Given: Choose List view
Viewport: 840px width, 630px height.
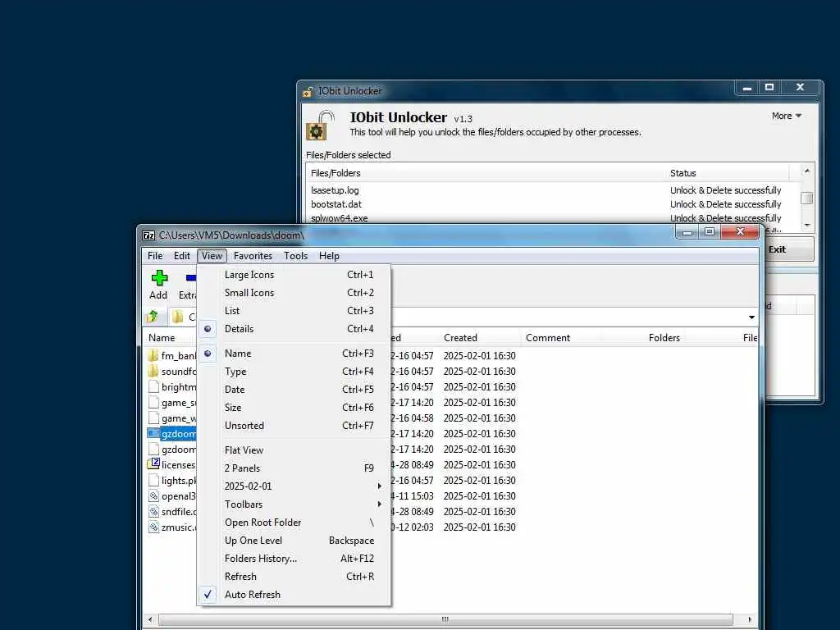Looking at the screenshot, I should 294,311.
